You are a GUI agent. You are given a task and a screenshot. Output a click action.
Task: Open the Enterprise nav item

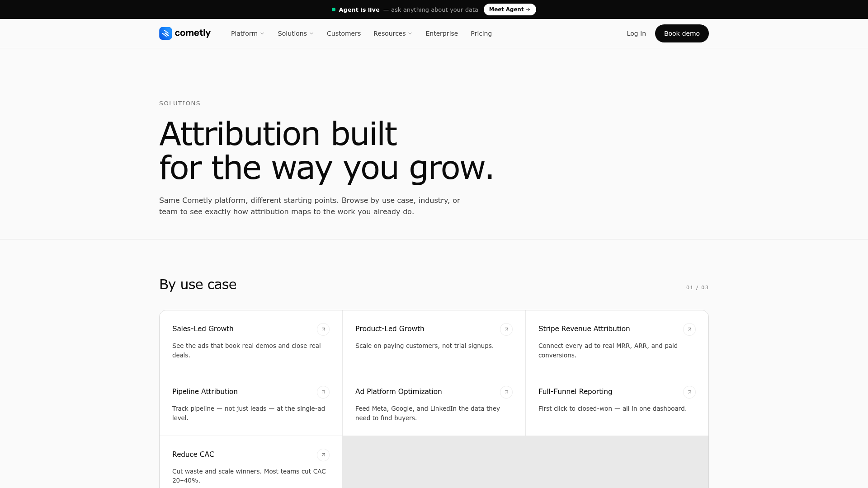[442, 33]
